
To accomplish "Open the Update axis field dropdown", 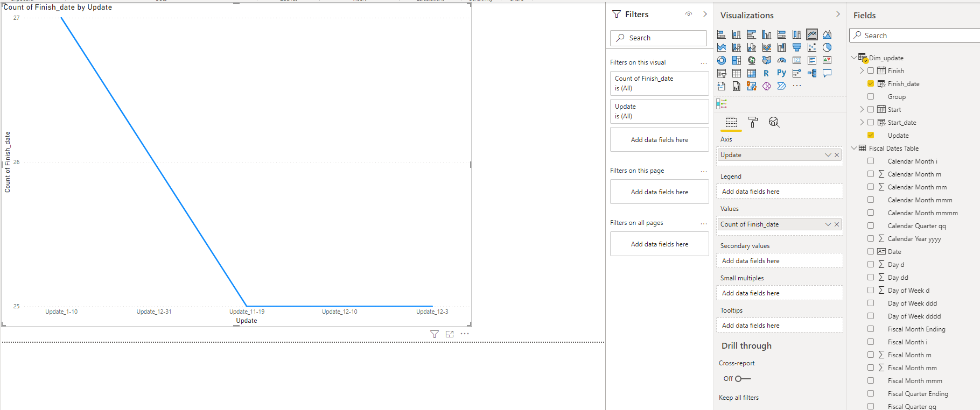I will coord(828,155).
